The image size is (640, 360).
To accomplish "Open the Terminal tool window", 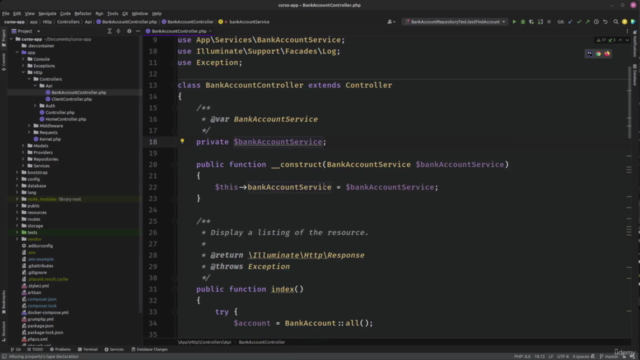I will [x=88, y=349].
